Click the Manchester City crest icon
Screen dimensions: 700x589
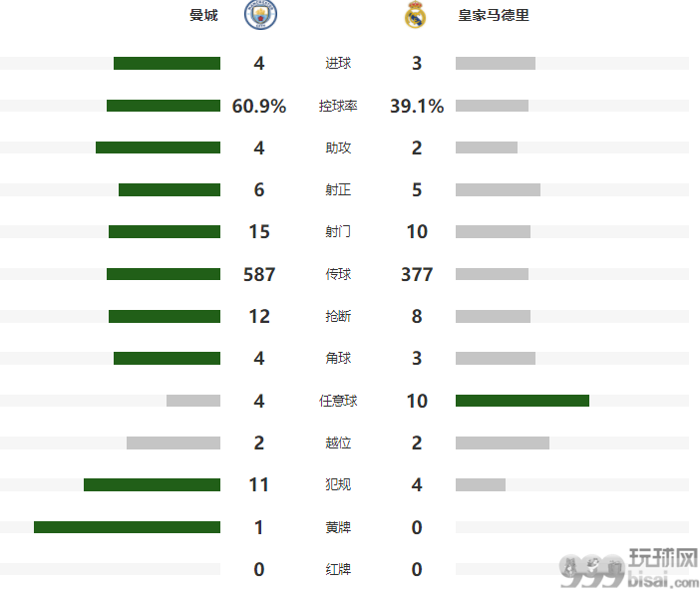(x=260, y=15)
